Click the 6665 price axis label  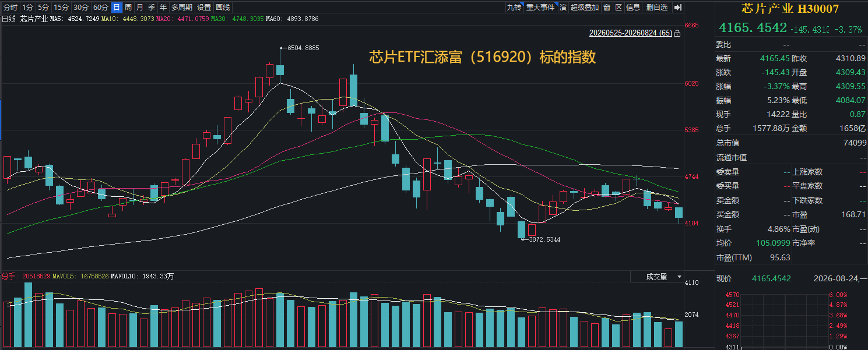692,26
